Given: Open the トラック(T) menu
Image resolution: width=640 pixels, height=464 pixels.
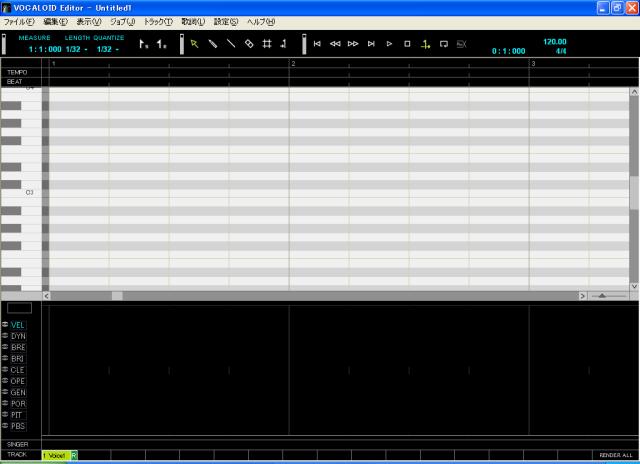Looking at the screenshot, I should 158,22.
